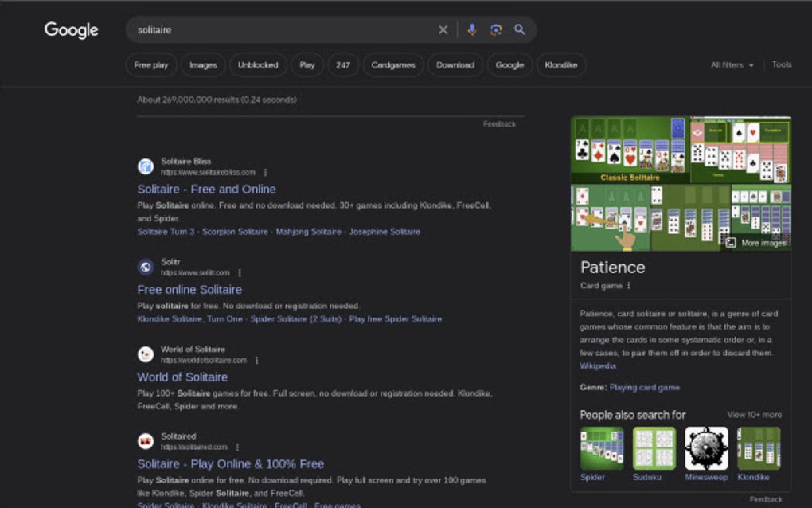Click the Google logo

71,30
